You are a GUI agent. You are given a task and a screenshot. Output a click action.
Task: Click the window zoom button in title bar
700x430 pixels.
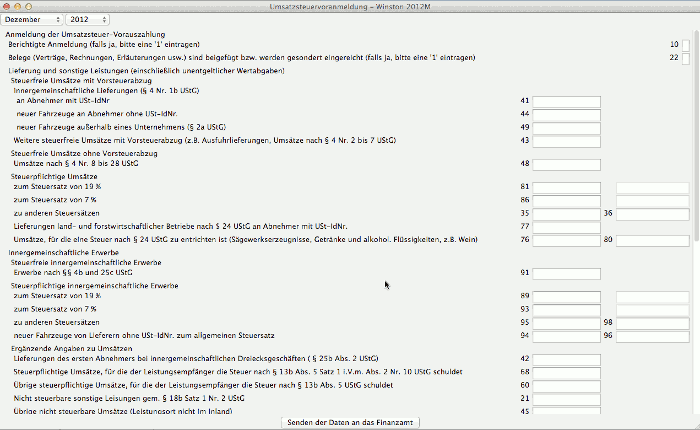click(29, 6)
